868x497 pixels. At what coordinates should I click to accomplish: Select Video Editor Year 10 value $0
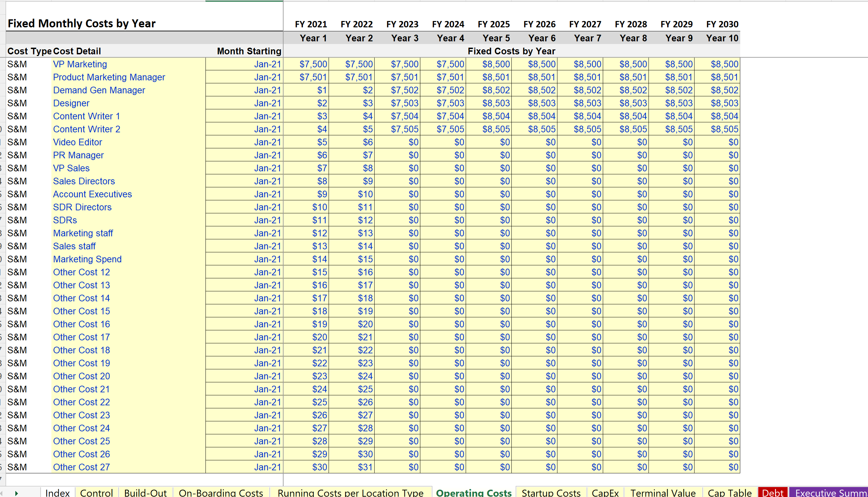[717, 142]
